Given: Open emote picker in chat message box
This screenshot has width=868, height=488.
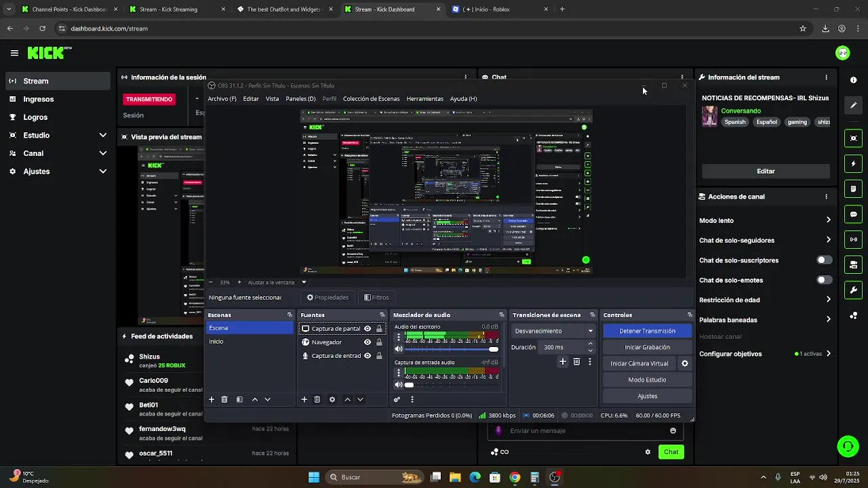Looking at the screenshot, I should point(673,430).
